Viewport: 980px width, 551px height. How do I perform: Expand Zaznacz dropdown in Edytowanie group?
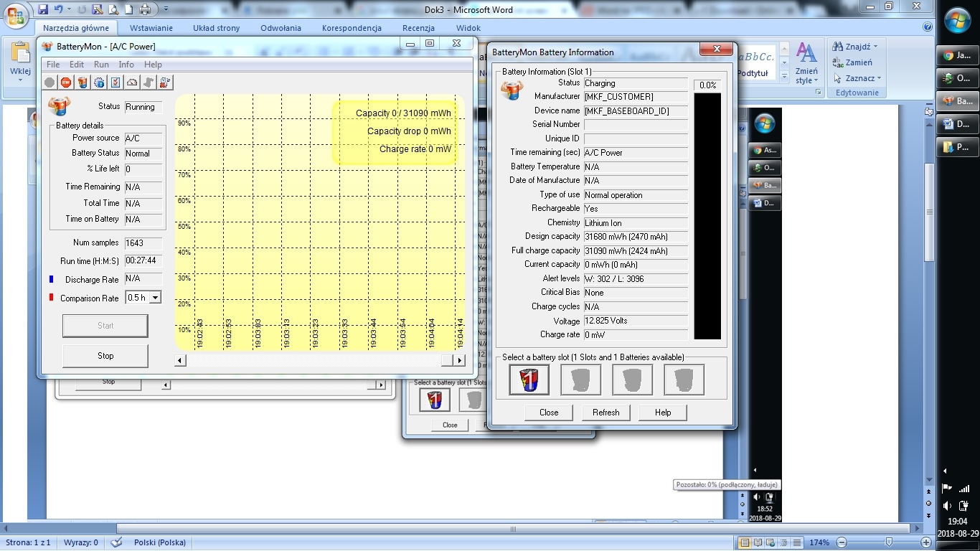pyautogui.click(x=880, y=78)
